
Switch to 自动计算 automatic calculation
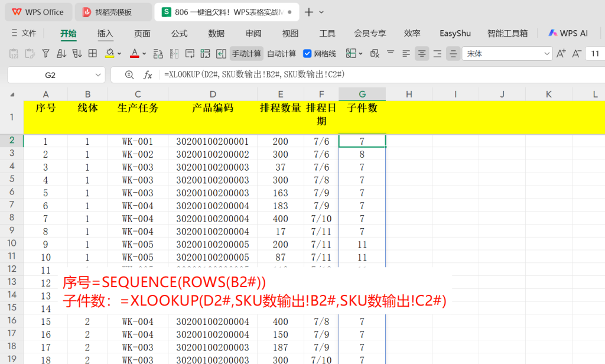click(282, 54)
